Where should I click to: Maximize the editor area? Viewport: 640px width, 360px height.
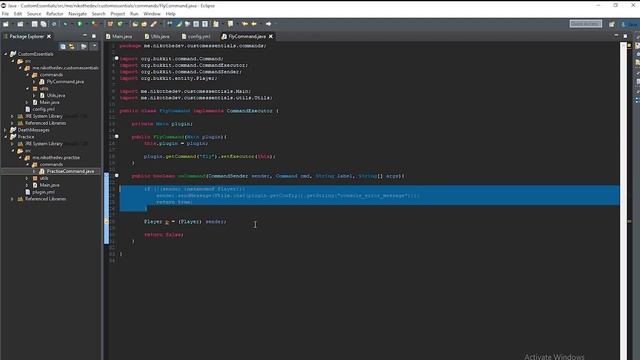pyautogui.click(x=625, y=36)
